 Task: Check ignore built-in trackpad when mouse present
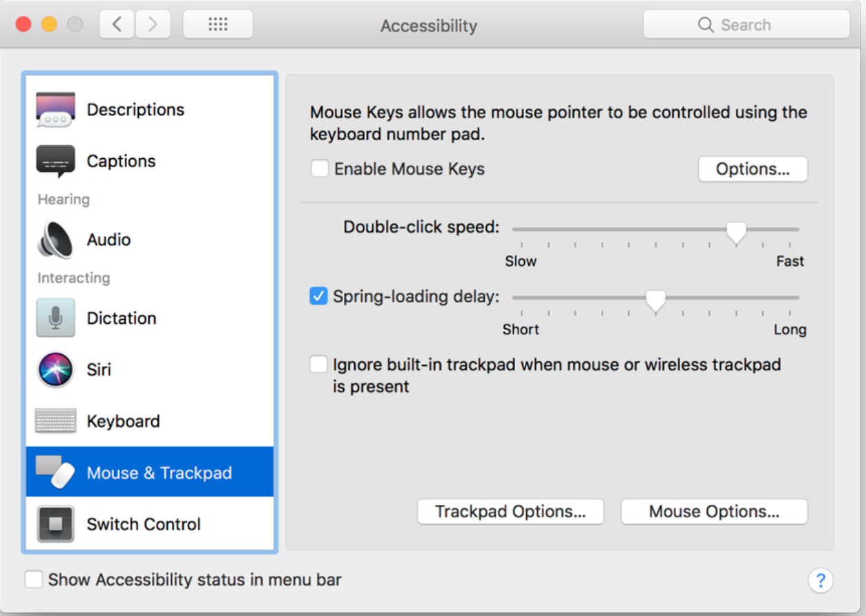pos(318,364)
